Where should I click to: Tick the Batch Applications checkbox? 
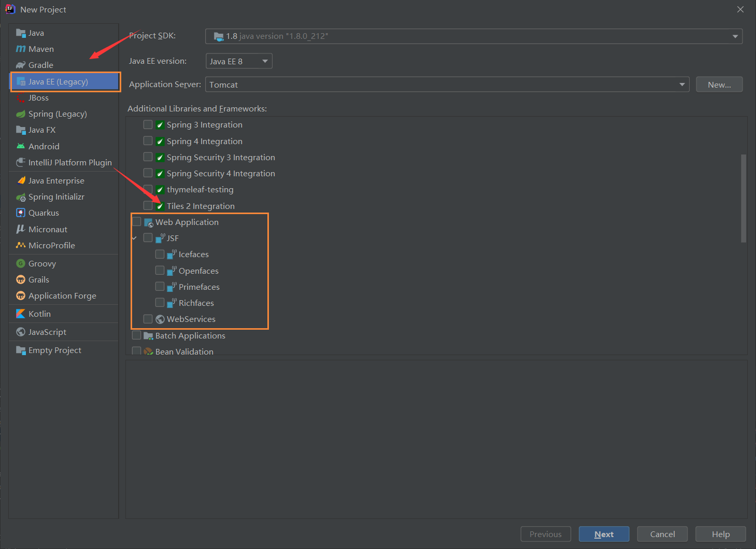137,335
